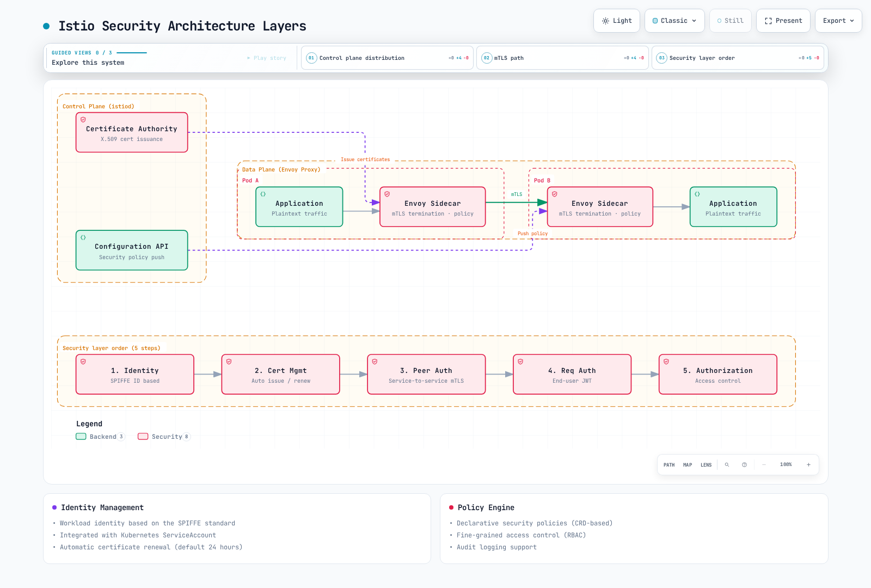Click shield icon on Certificate Authority node
The image size is (871, 588).
click(x=83, y=120)
